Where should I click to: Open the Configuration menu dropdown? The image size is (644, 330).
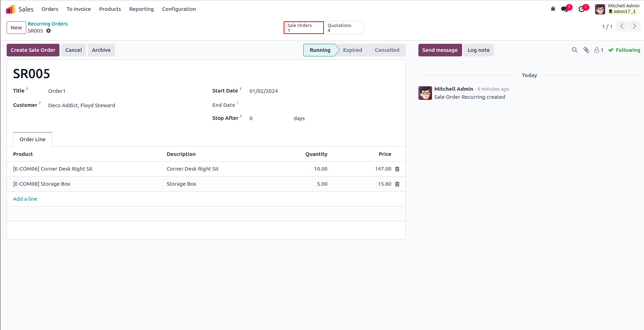click(x=179, y=9)
